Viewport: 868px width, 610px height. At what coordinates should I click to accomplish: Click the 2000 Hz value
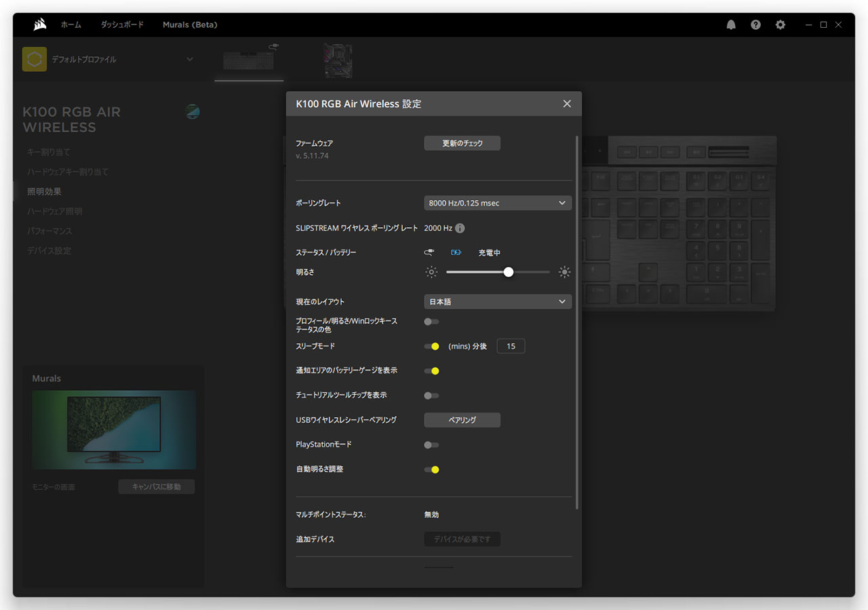[x=438, y=229]
